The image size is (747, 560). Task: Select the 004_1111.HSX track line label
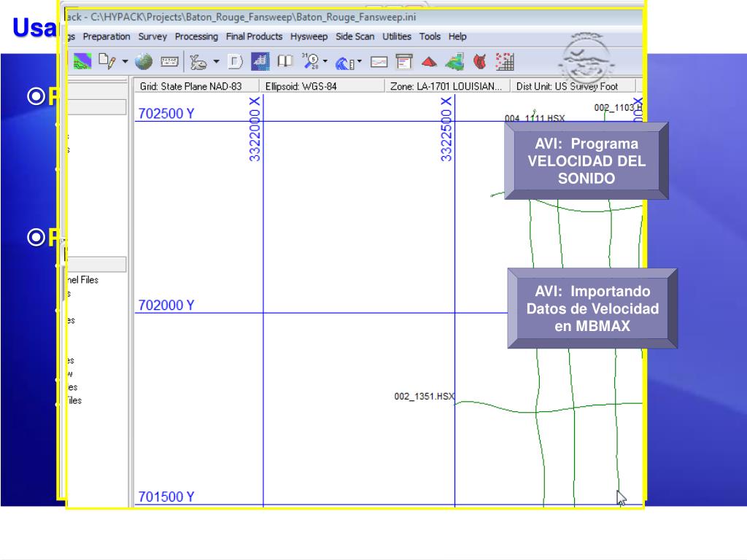pos(535,118)
